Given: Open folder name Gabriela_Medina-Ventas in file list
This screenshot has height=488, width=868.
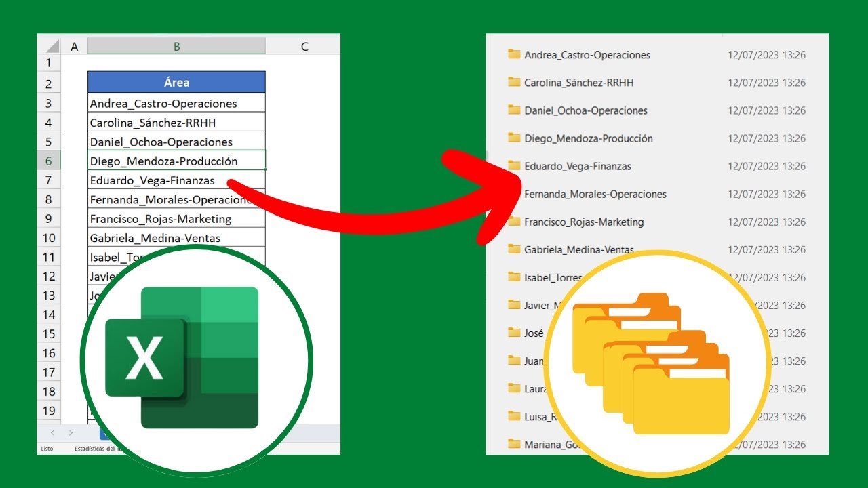Looking at the screenshot, I should click(x=579, y=249).
